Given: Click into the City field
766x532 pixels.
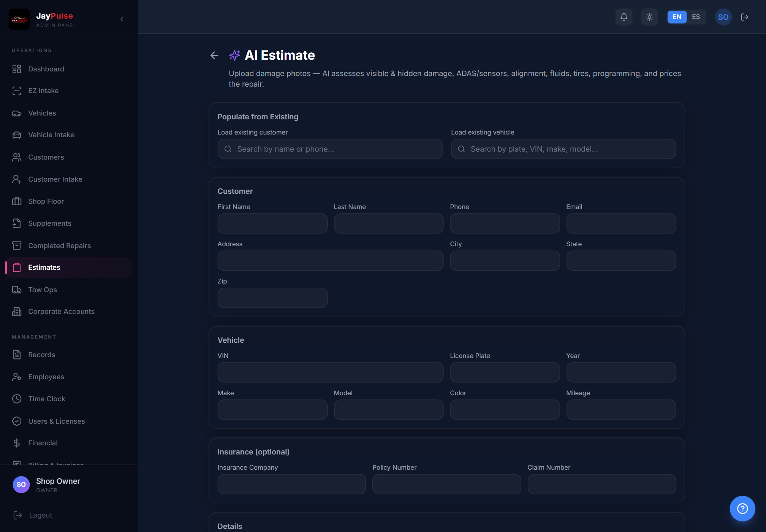Looking at the screenshot, I should (505, 261).
